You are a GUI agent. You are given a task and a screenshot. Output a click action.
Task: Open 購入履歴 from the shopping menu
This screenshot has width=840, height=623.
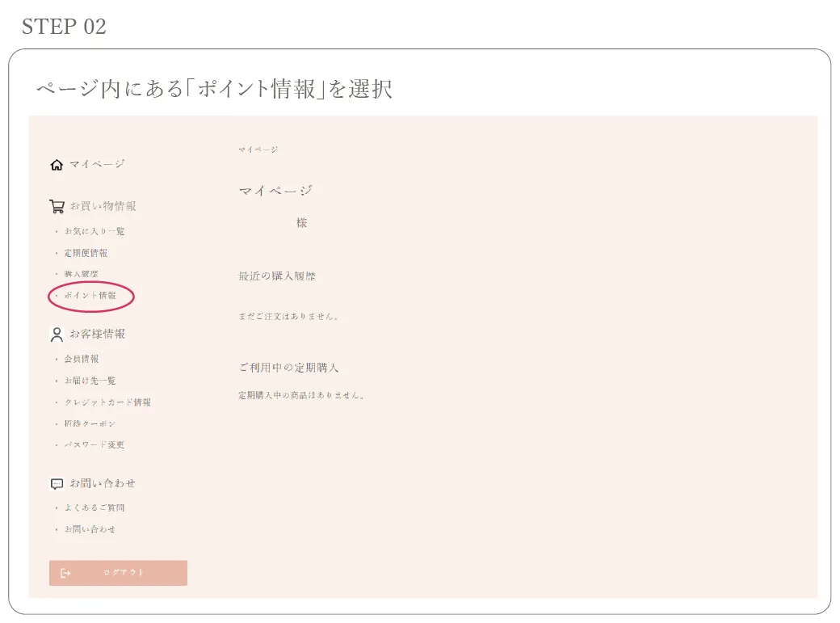(82, 274)
